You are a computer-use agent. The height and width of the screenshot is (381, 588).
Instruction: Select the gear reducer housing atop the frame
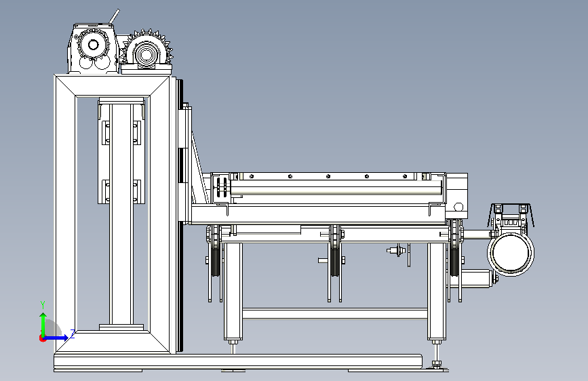tap(93, 49)
